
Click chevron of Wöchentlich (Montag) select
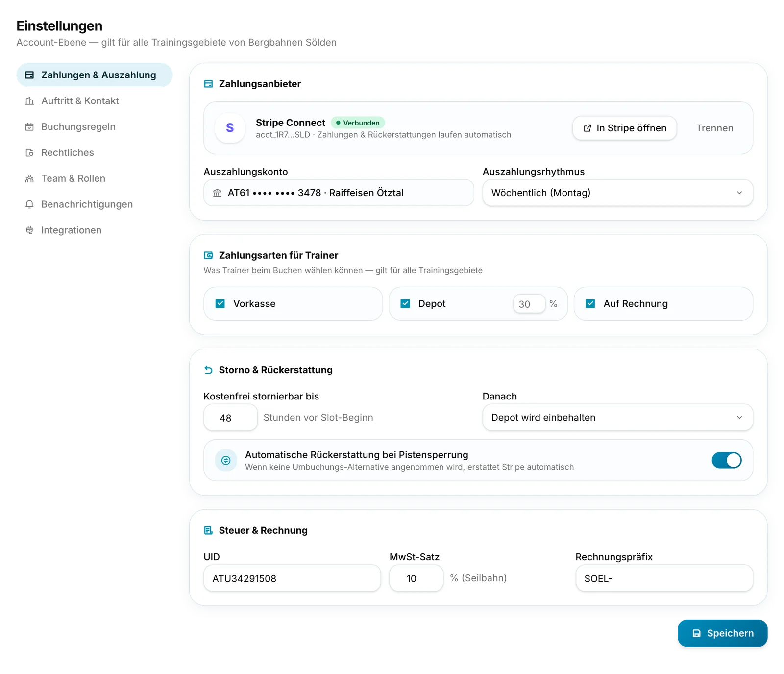[739, 193]
